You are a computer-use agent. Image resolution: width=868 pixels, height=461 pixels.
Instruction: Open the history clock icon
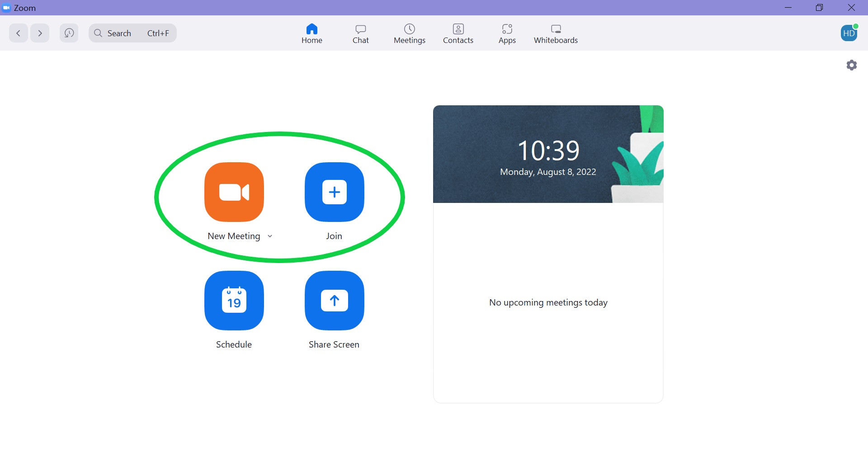click(69, 33)
